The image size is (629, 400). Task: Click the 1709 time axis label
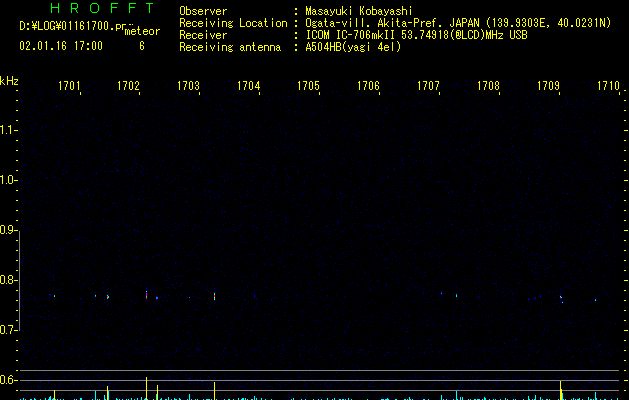[x=548, y=86]
